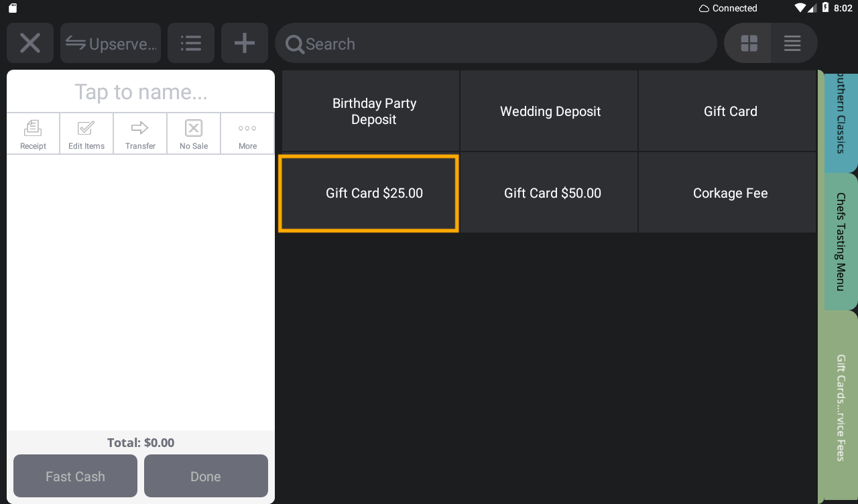
Task: Tap the plus icon to add
Action: 244,43
